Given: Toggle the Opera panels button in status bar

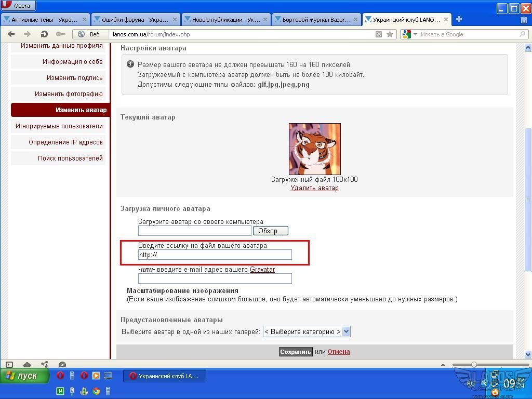Looking at the screenshot, I should 9,365.
